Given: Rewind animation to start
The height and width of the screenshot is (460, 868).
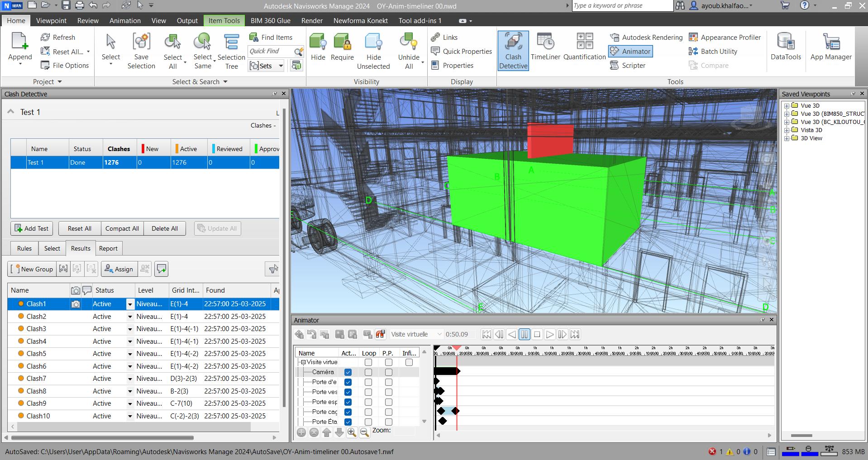Looking at the screenshot, I should (486, 334).
